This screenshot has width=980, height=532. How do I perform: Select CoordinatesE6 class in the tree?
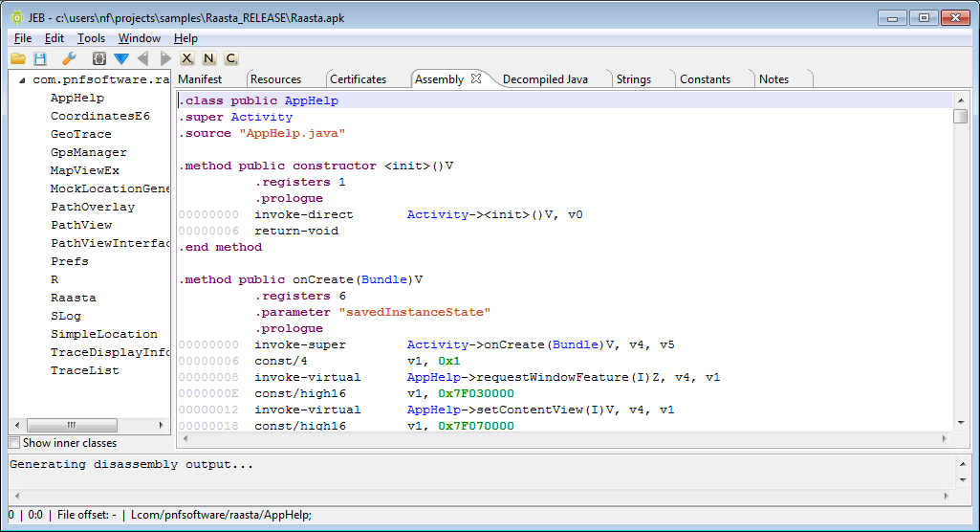click(x=100, y=117)
